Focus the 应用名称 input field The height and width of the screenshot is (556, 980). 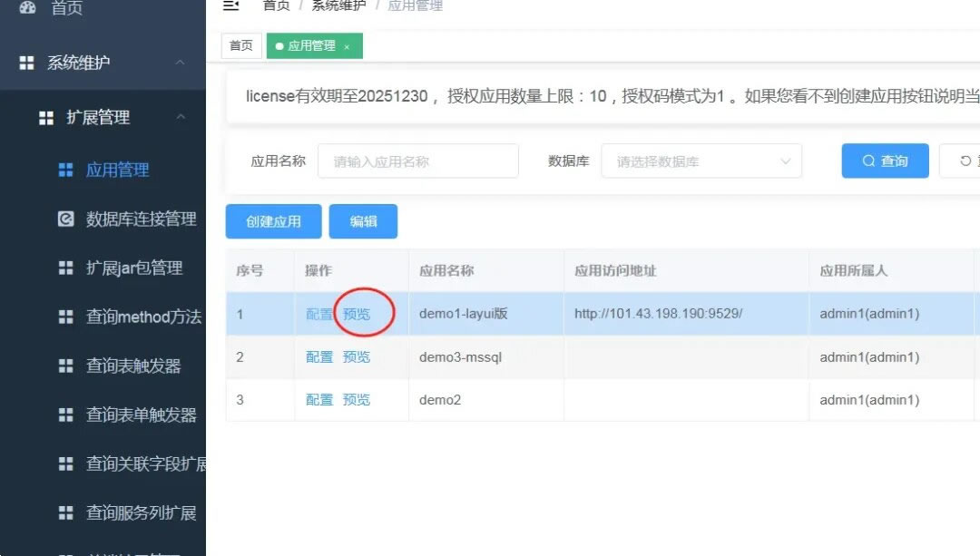(417, 161)
